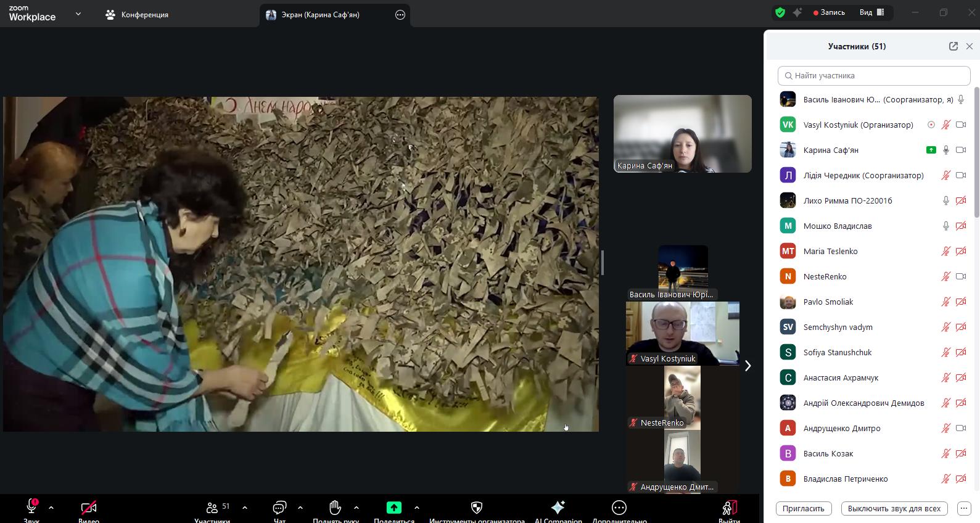
Task: Click the participants list scrollbar
Action: click(x=976, y=153)
